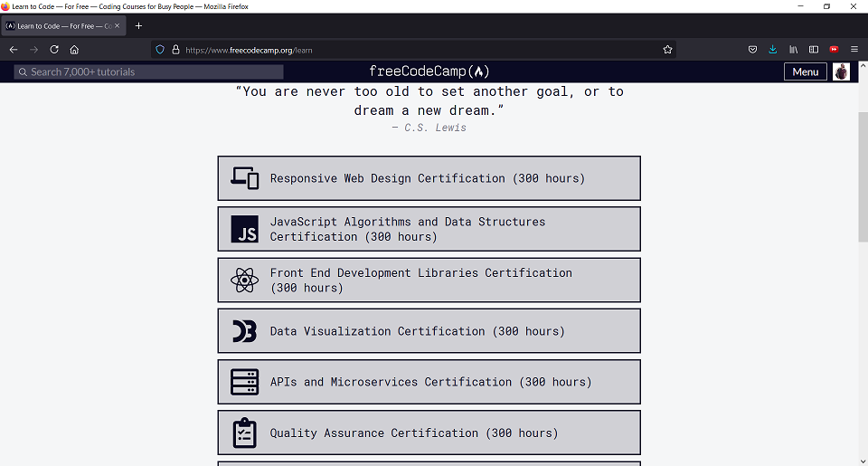Image resolution: width=868 pixels, height=466 pixels.
Task: Open JavaScript Algorithms and Data Structures Certification
Action: pyautogui.click(x=429, y=230)
